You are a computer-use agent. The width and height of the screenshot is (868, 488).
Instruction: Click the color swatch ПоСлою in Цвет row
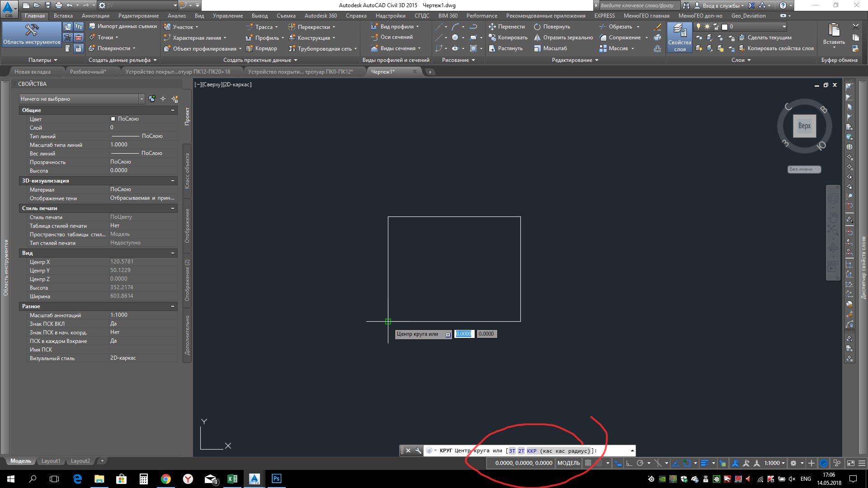[x=113, y=119]
